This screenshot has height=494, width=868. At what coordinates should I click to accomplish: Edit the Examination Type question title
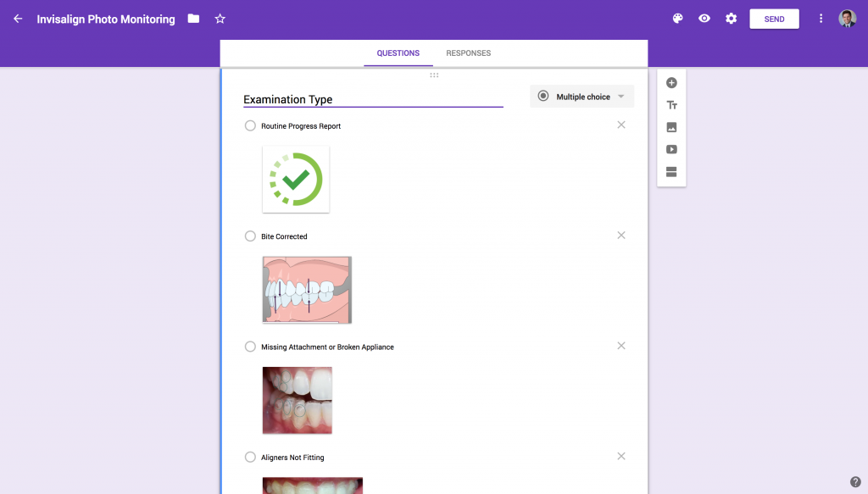pos(373,99)
